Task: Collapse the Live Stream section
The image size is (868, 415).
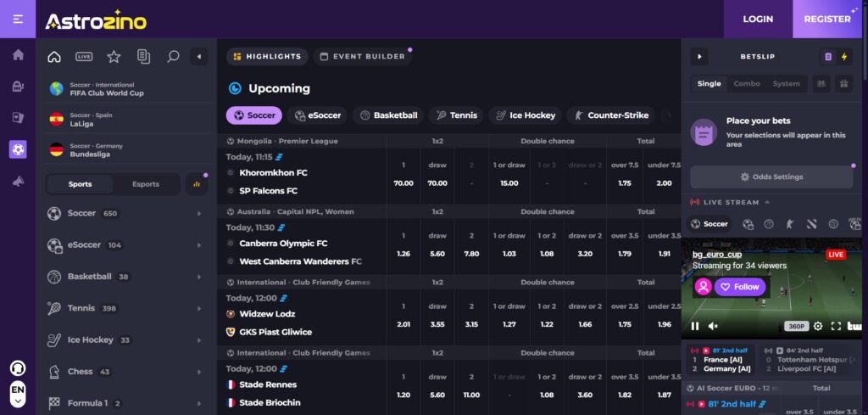Action: point(768,202)
